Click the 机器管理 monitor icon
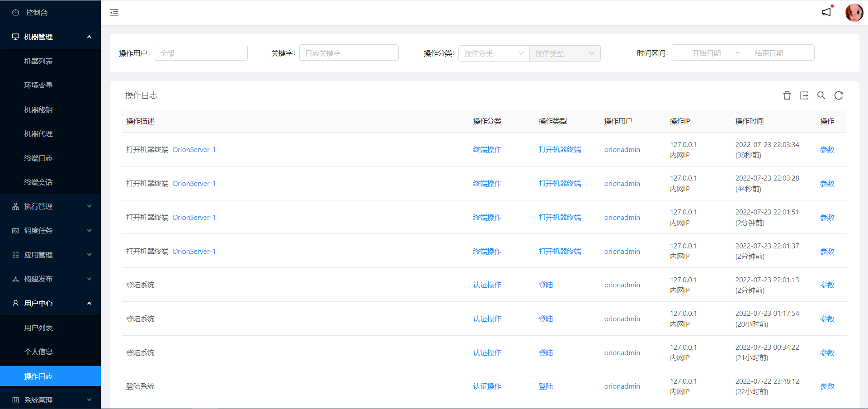868x409 pixels. point(16,37)
